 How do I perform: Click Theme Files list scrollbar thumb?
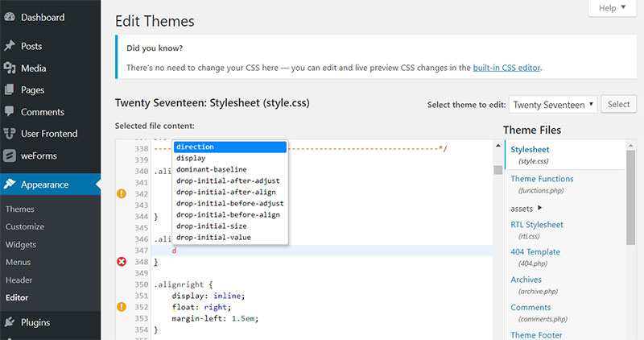[631, 197]
